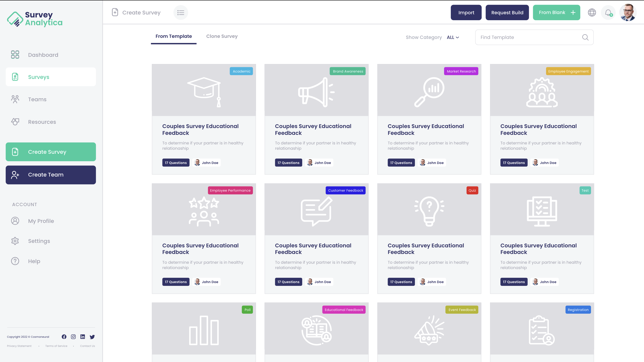Click the Employee Engagement category tag
This screenshot has width=644, height=362.
coord(568,71)
